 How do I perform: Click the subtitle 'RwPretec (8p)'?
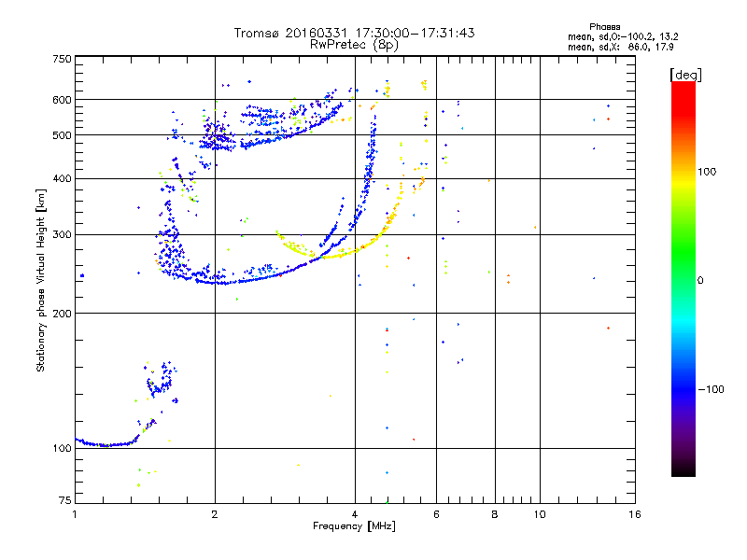pyautogui.click(x=354, y=45)
